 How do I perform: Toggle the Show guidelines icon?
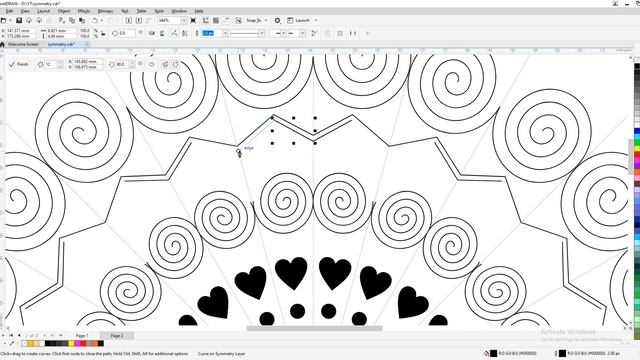tap(226, 20)
